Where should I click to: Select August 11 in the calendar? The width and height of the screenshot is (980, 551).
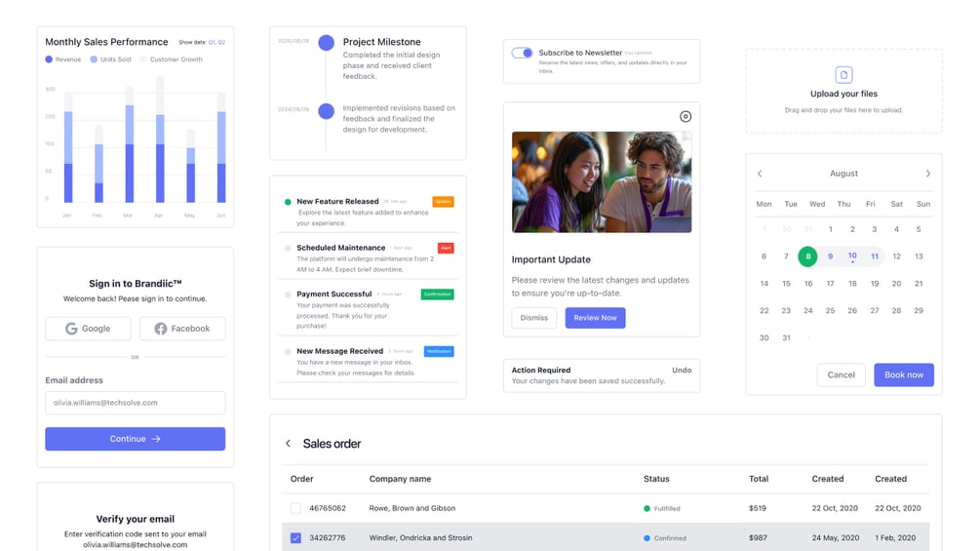coord(875,256)
